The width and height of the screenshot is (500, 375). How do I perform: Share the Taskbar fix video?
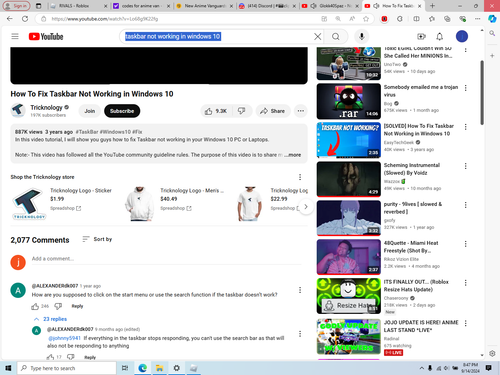pos(273,111)
